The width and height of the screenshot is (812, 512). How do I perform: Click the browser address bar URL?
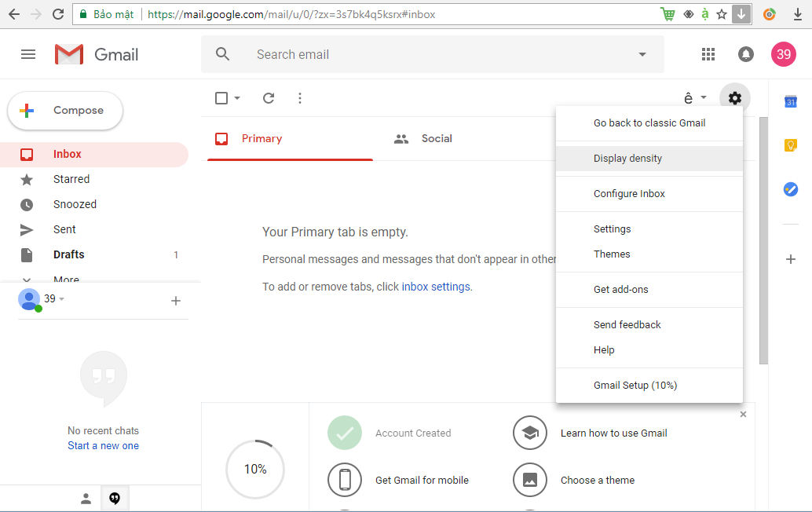[291, 14]
